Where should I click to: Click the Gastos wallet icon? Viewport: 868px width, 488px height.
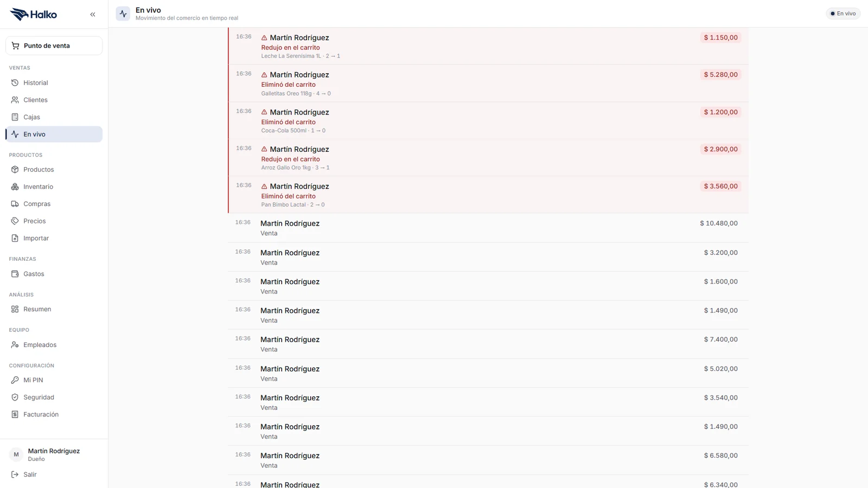pyautogui.click(x=15, y=274)
